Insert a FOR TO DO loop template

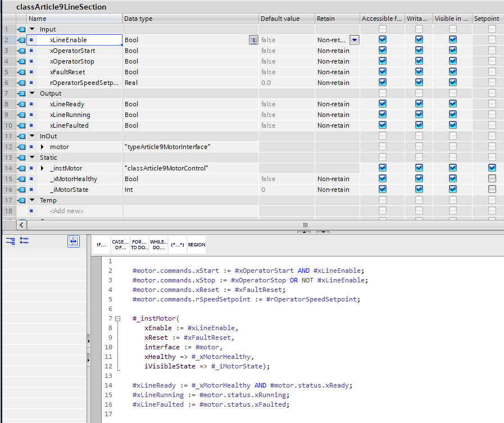pos(139,245)
